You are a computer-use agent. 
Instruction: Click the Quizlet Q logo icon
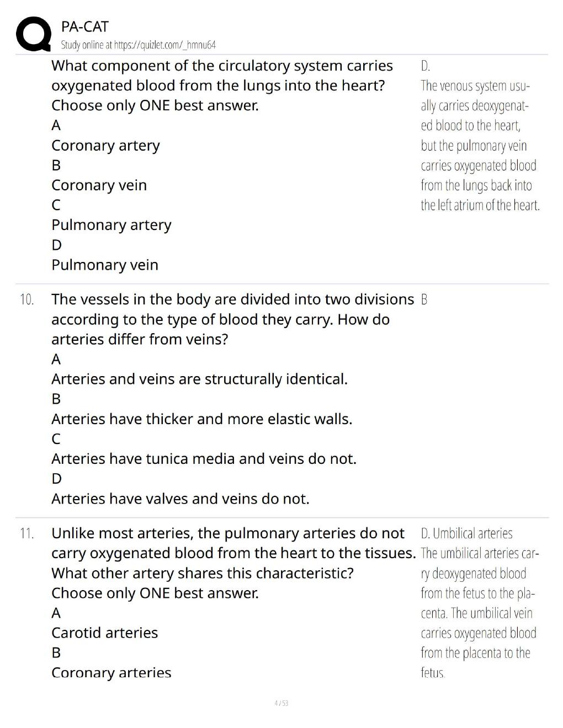coord(33,35)
